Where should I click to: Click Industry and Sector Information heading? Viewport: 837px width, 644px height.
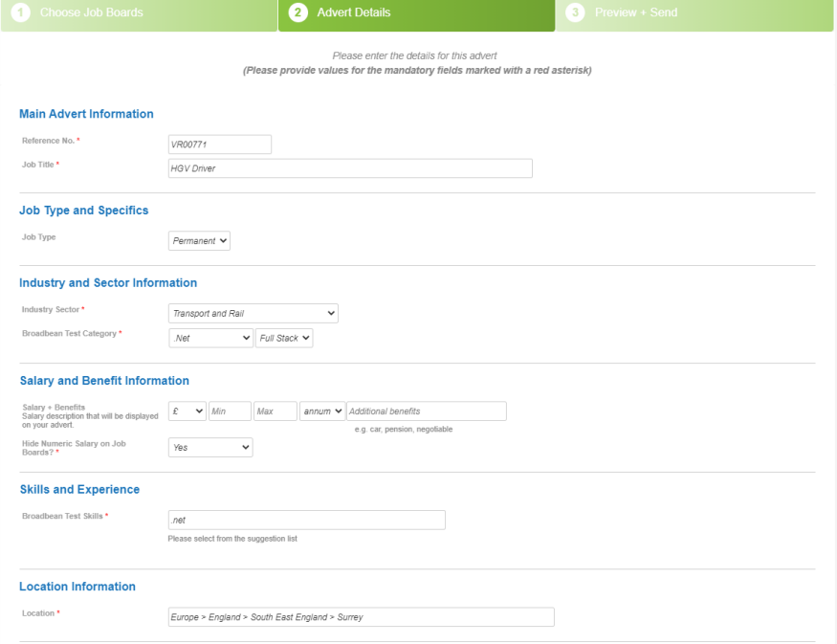108,283
